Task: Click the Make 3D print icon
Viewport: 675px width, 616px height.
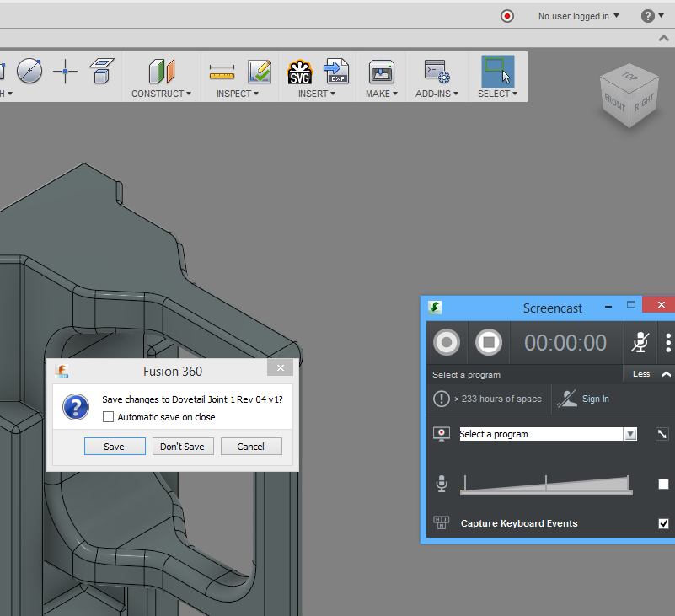Action: coord(382,72)
